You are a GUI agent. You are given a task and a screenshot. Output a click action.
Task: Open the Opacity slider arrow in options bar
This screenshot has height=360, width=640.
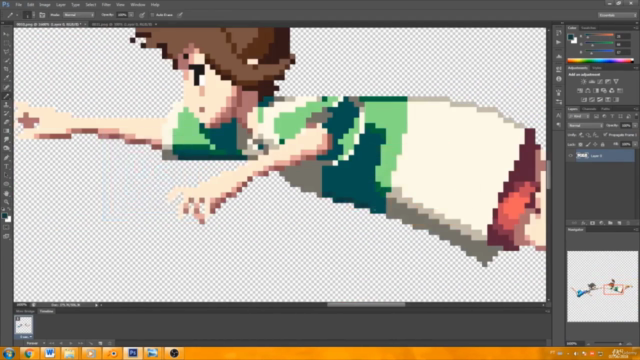coord(131,15)
